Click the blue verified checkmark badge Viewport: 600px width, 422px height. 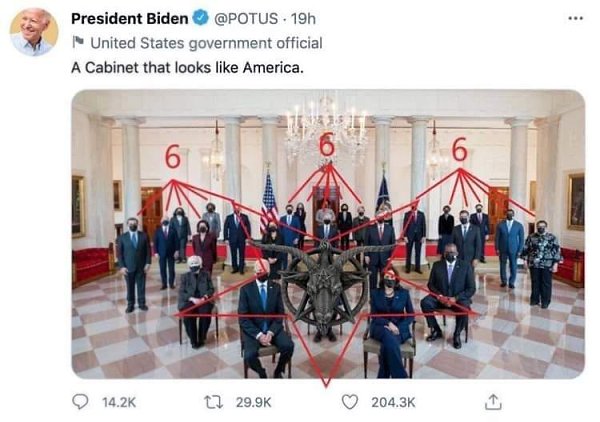(x=200, y=18)
